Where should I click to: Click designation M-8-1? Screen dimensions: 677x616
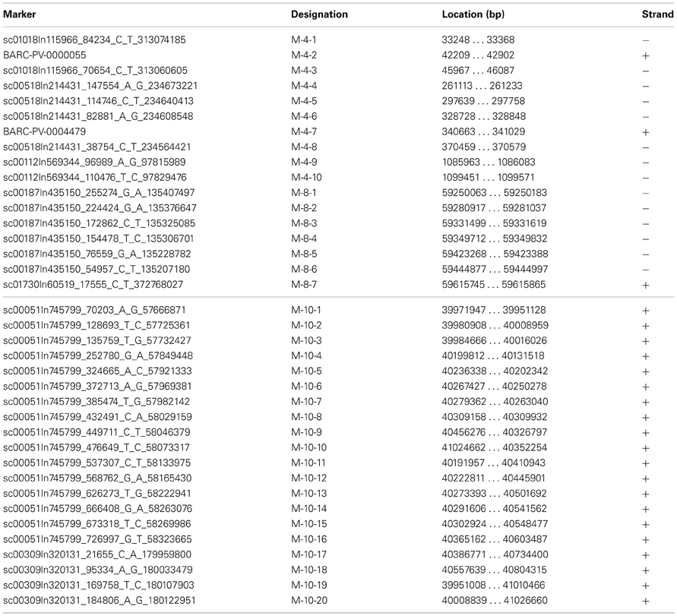click(x=303, y=193)
